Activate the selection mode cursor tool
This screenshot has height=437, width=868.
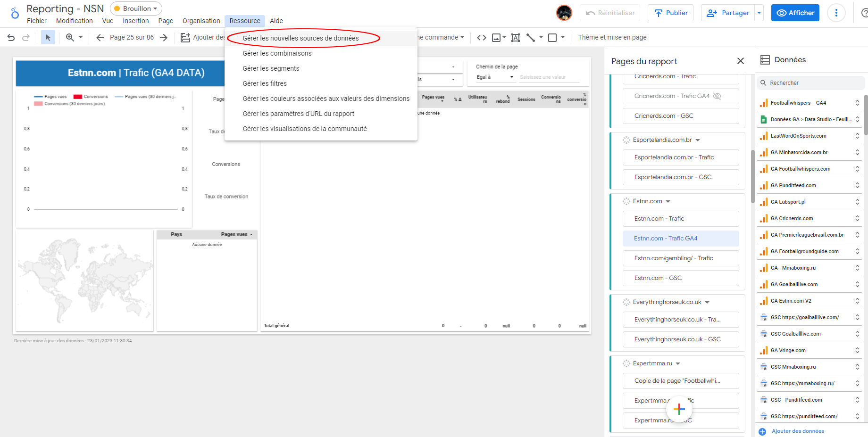(x=48, y=38)
